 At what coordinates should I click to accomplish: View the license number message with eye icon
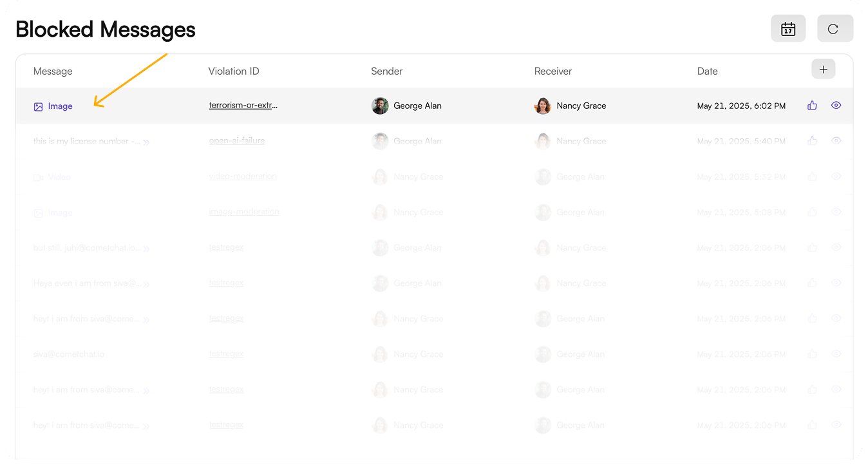point(836,141)
